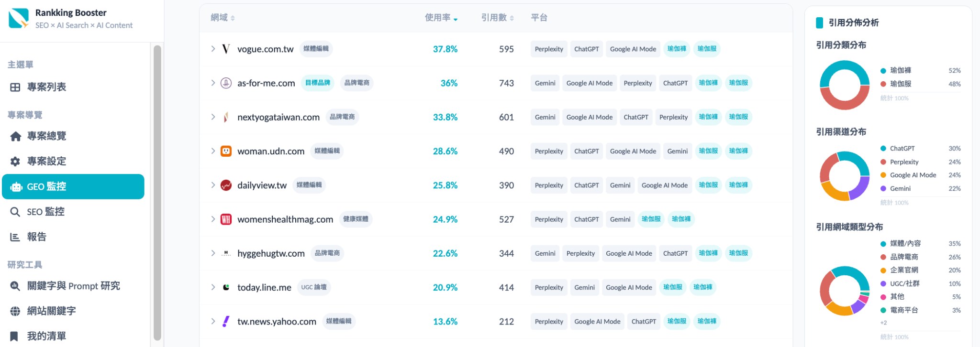This screenshot has width=980, height=347.
Task: Select the SEO 監控 menu item
Action: coord(73,212)
